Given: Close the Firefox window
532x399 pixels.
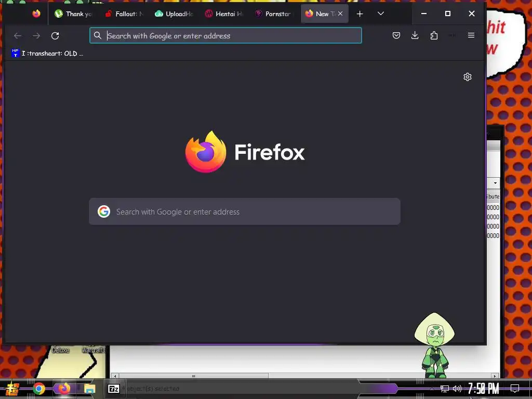Looking at the screenshot, I should tap(472, 14).
